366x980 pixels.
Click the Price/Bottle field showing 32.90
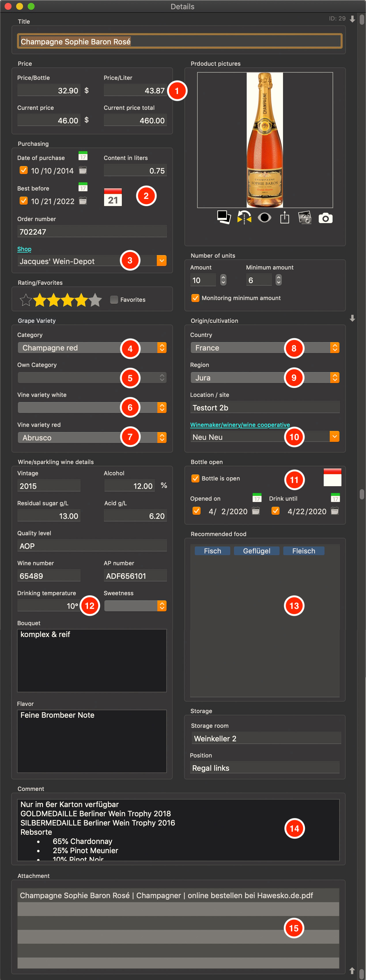pyautogui.click(x=49, y=90)
